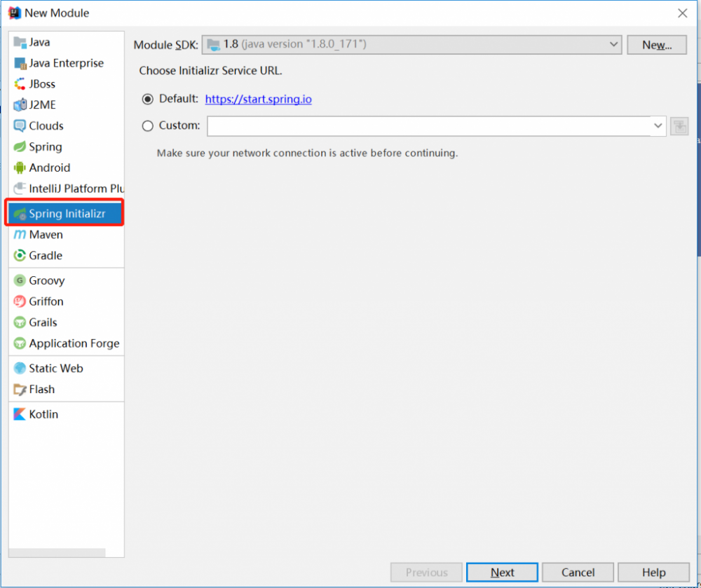The width and height of the screenshot is (701, 588).
Task: Select the Clouds module type
Action: click(x=22, y=126)
